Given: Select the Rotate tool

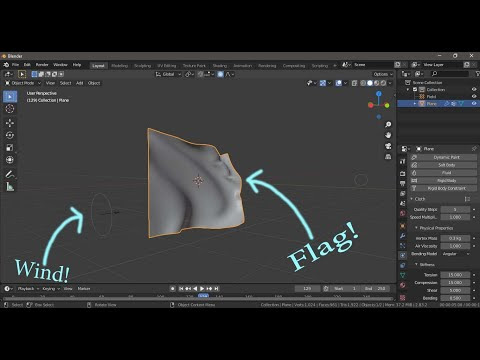Looking at the screenshot, I should [x=10, y=135].
